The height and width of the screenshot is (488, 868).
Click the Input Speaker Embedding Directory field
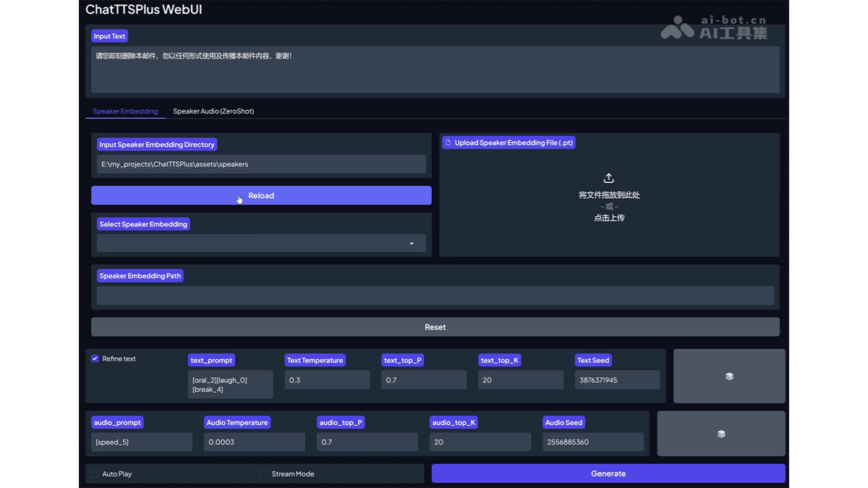coord(261,164)
